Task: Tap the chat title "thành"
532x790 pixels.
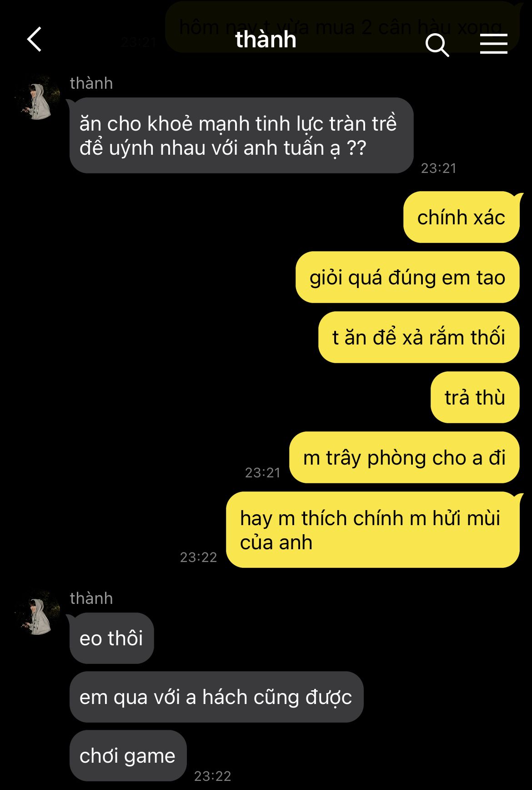Action: pyautogui.click(x=266, y=40)
